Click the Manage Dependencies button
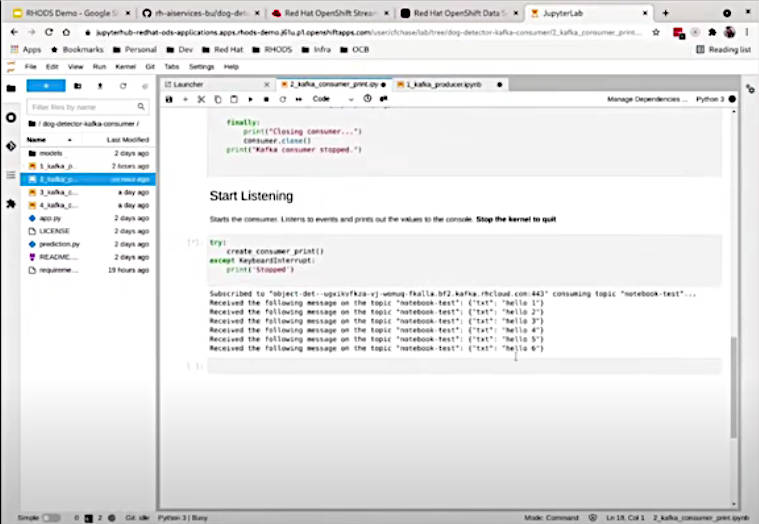 [x=647, y=99]
